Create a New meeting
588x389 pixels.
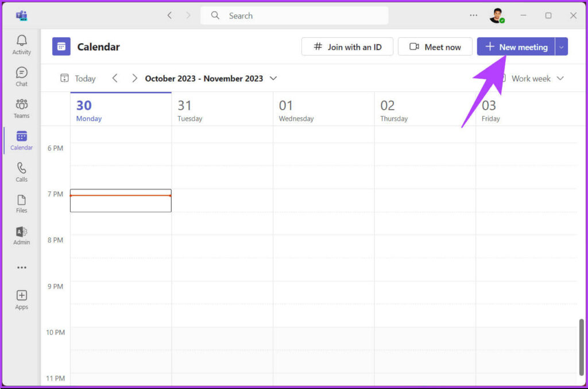tap(516, 47)
